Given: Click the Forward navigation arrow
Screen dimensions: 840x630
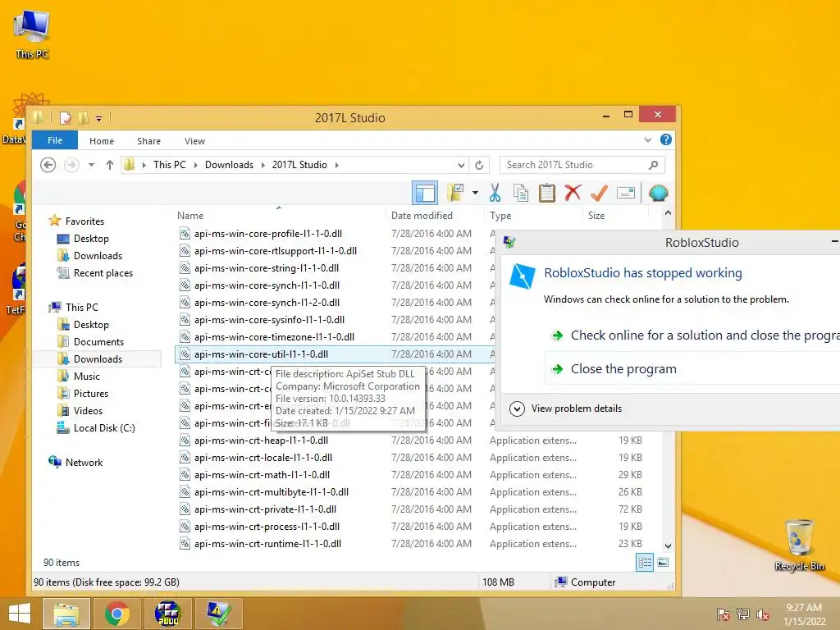Looking at the screenshot, I should pos(71,165).
